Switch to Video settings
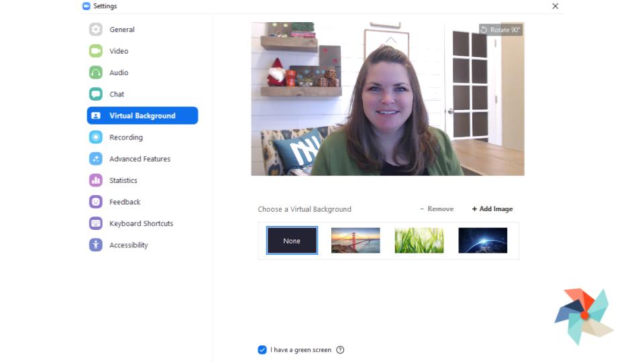 [x=119, y=51]
